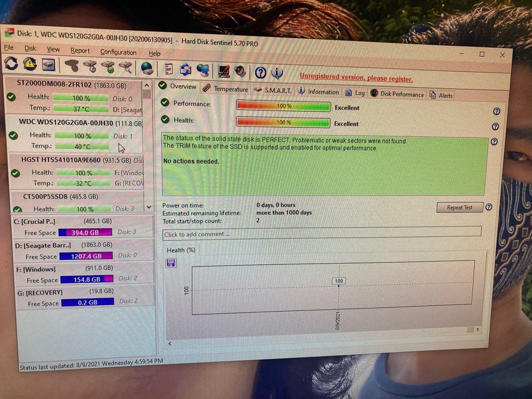Switch to the Information tab
The image size is (532, 399).
(x=318, y=92)
